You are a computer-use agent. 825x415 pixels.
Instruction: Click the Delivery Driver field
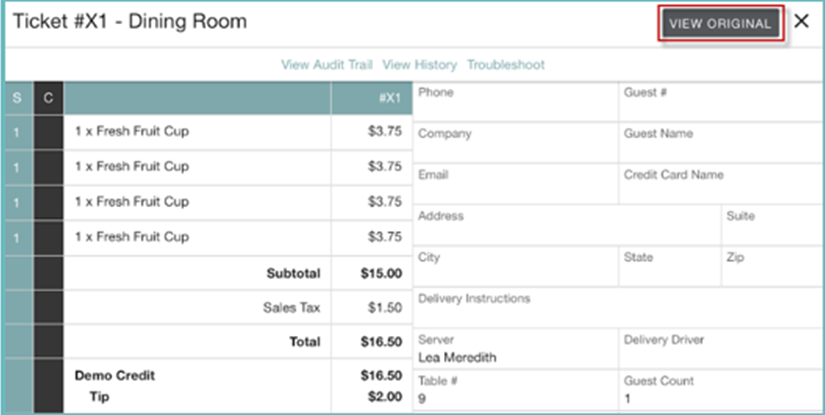pyautogui.click(x=718, y=349)
